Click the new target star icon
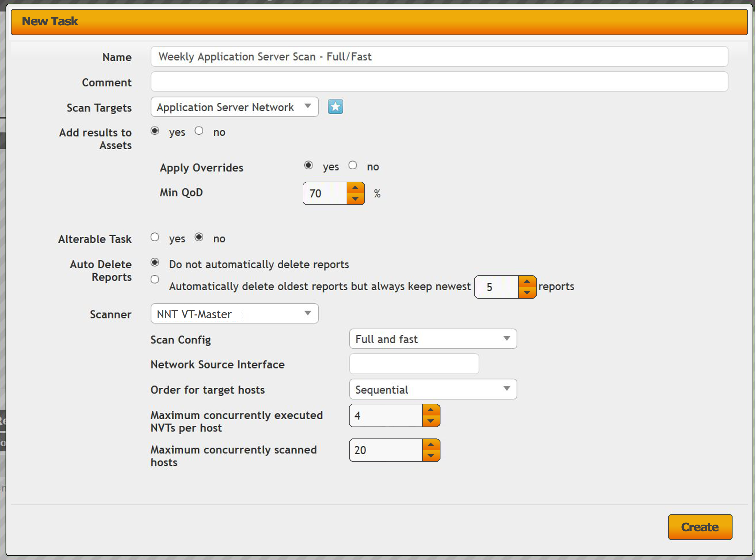The image size is (756, 560). coord(335,107)
